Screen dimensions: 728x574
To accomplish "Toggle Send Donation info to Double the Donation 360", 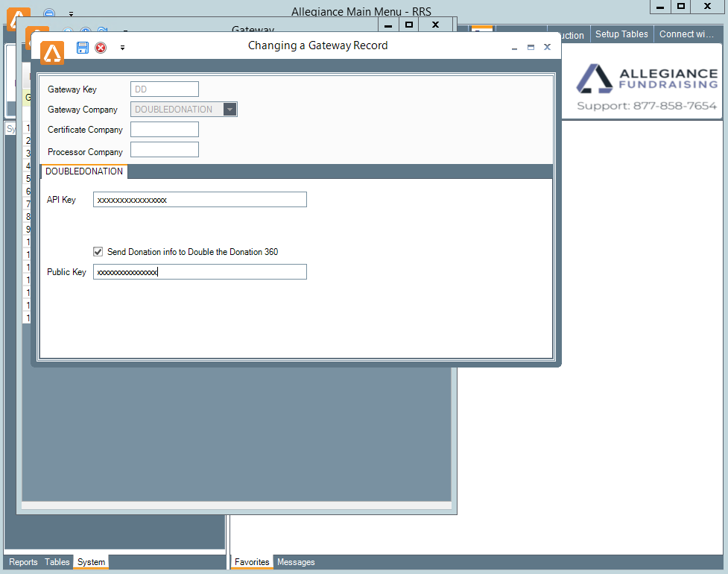I will coord(98,252).
